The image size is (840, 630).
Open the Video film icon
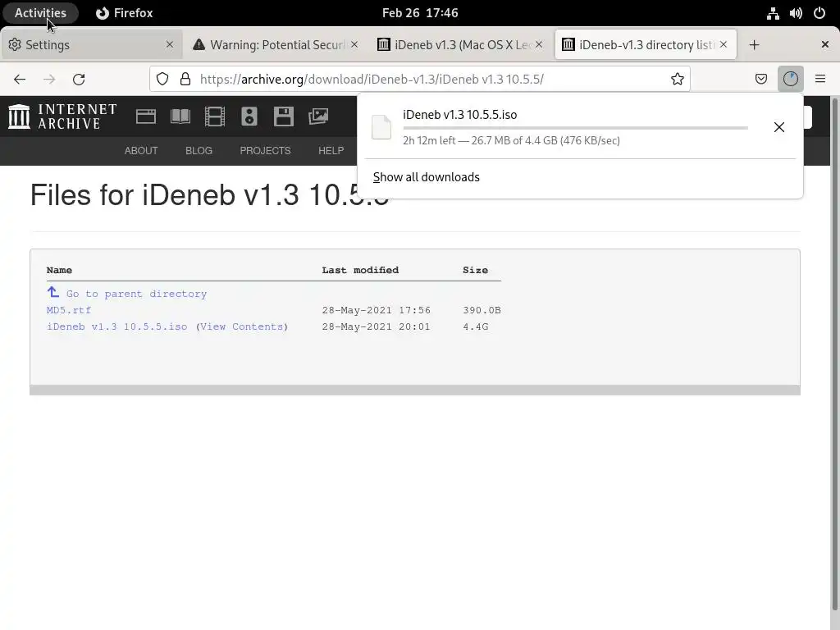(x=215, y=116)
